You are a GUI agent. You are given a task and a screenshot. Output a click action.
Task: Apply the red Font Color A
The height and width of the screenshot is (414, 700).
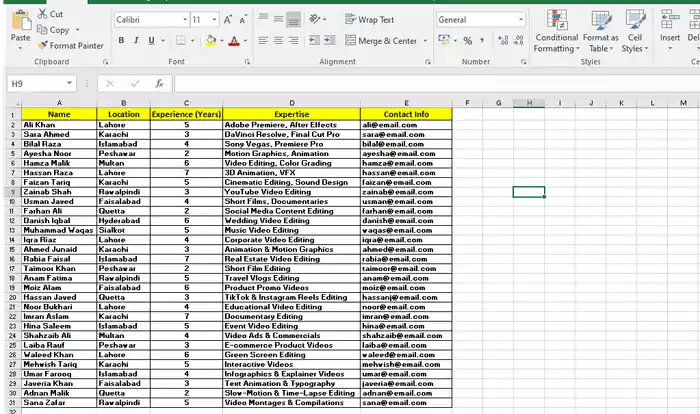pyautogui.click(x=234, y=41)
